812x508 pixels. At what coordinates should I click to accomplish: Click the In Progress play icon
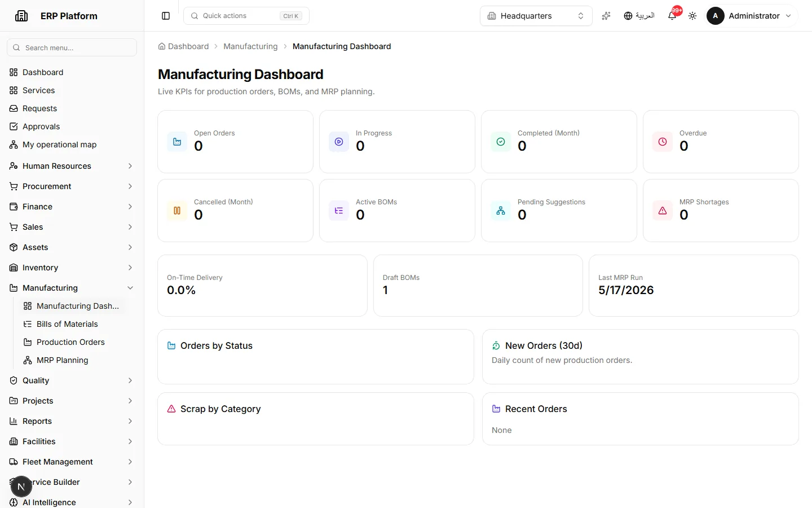(339, 142)
